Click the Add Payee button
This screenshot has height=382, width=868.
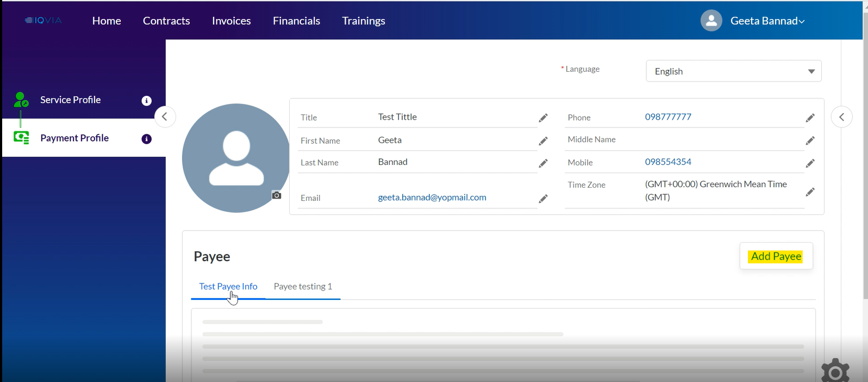click(x=776, y=256)
